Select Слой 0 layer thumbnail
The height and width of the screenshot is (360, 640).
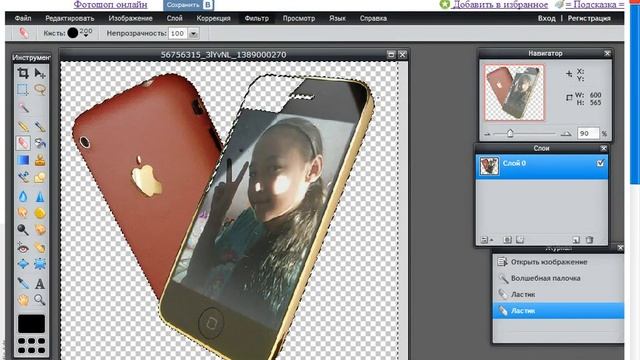coord(489,167)
